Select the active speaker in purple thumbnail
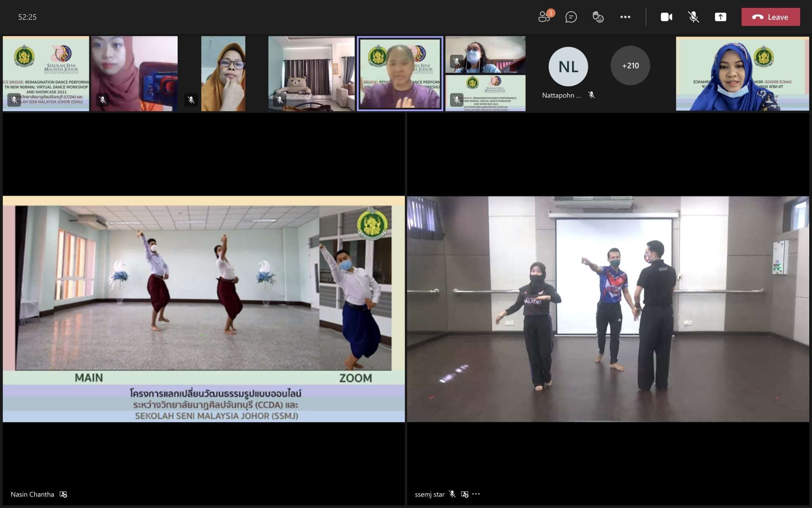The width and height of the screenshot is (812, 508). pos(400,74)
